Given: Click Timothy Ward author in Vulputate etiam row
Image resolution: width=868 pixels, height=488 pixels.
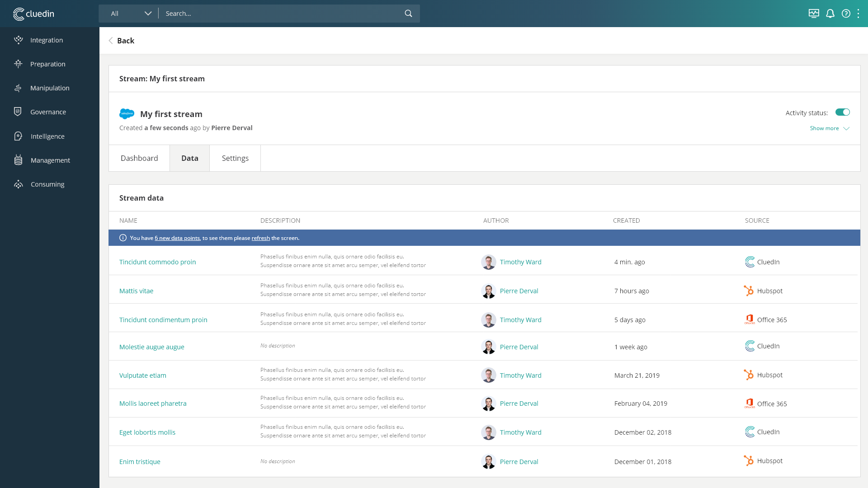Looking at the screenshot, I should click(x=520, y=375).
